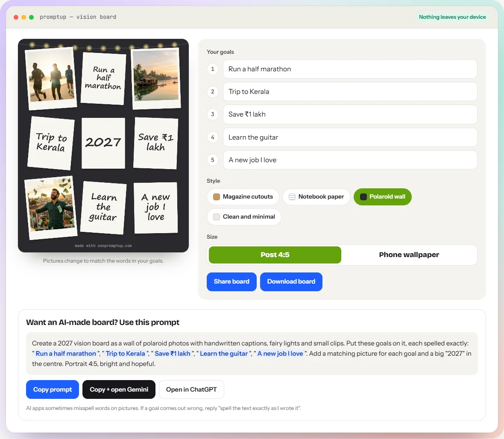Screen dimensions: 504x439
Task: Choose the Notebook paper style
Action: [316, 197]
